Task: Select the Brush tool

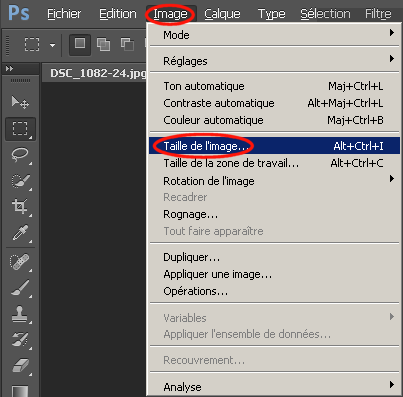Action: [x=20, y=288]
